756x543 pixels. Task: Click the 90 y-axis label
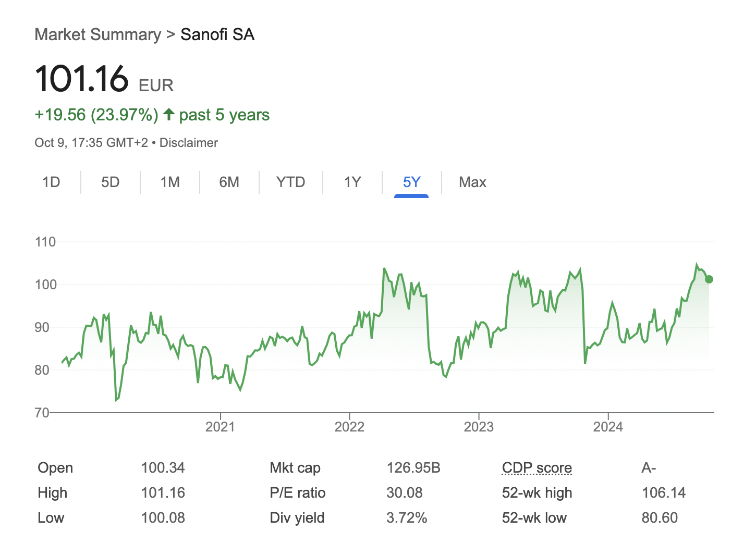pos(42,327)
